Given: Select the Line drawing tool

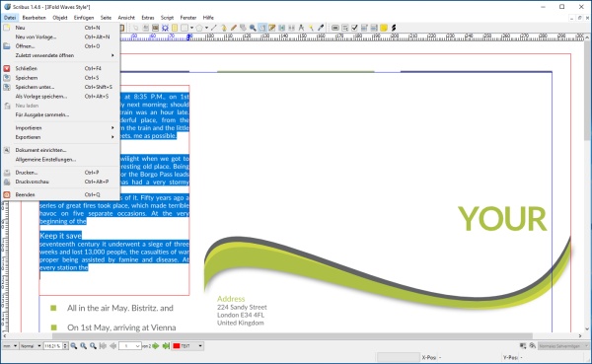Looking at the screenshot, I should pyautogui.click(x=214, y=28).
